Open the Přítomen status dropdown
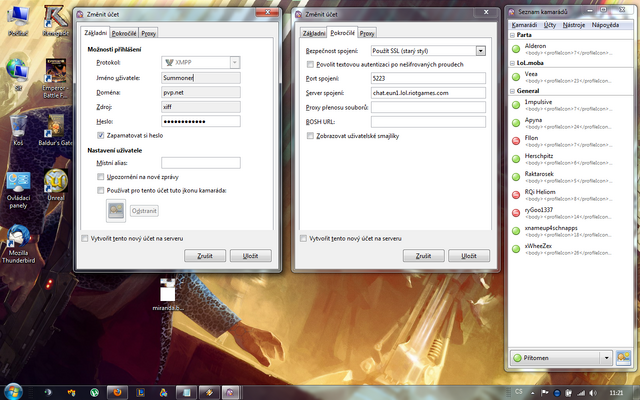The image size is (640, 400). tap(561, 358)
